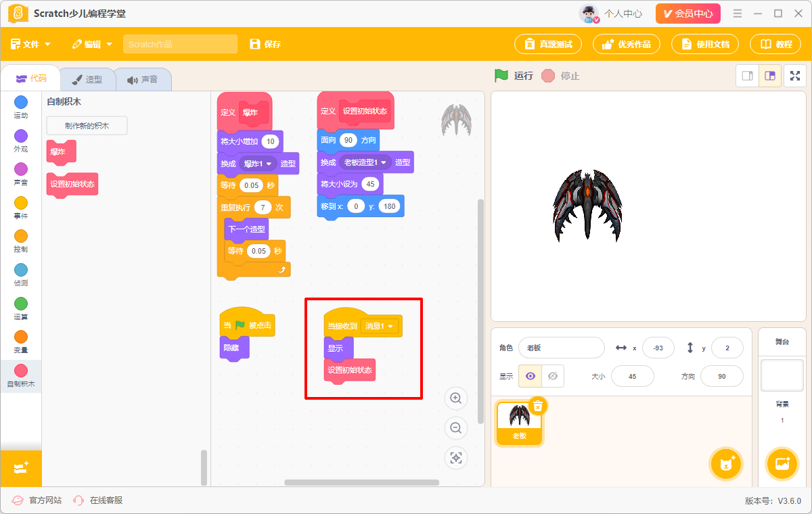The width and height of the screenshot is (812, 514).
Task: Open 个人中心 link
Action: [623, 14]
